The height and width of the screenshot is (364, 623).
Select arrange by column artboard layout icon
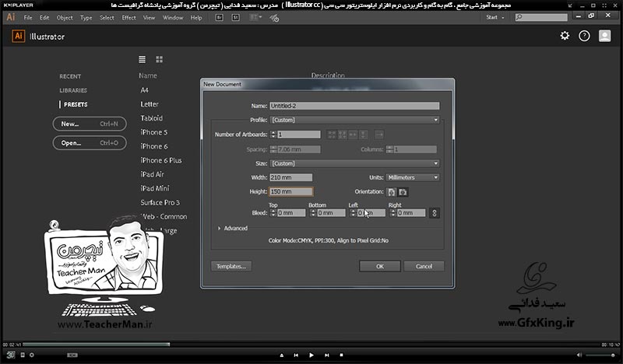[364, 135]
